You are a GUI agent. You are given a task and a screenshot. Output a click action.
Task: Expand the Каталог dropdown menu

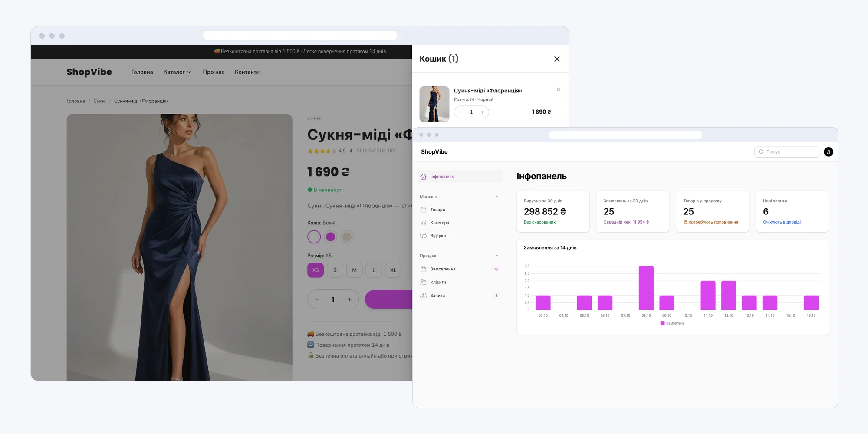pos(178,72)
